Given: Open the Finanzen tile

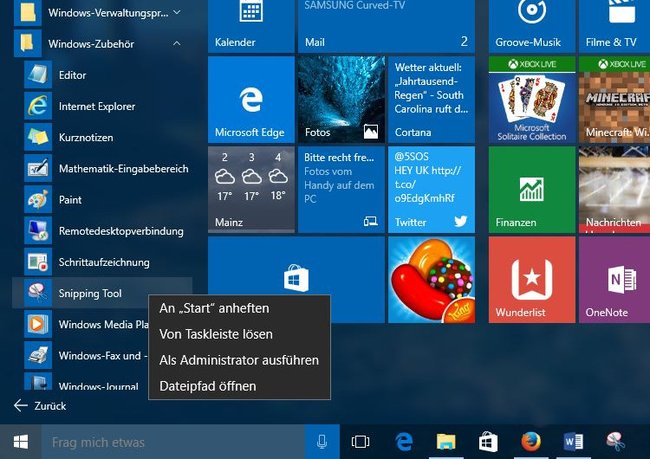Looking at the screenshot, I should click(x=532, y=189).
